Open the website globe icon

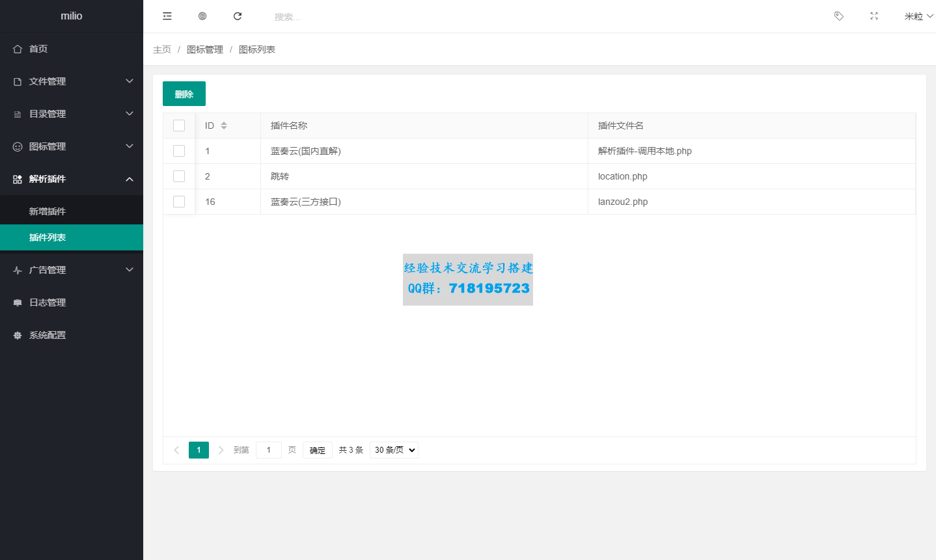(x=202, y=16)
